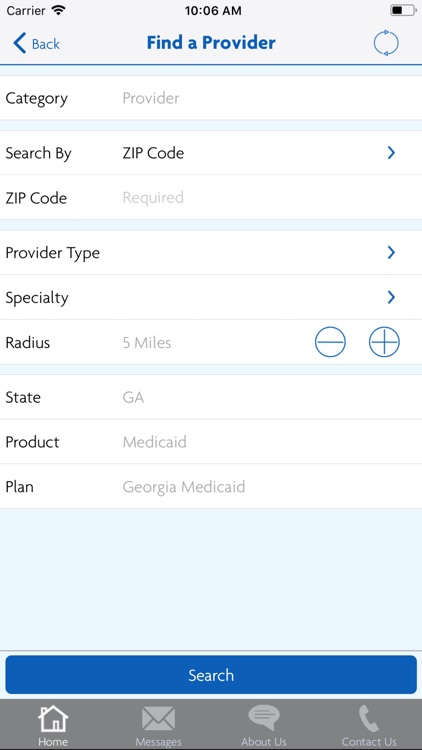The image size is (422, 750).
Task: Tap the battery indicator icon
Action: pyautogui.click(x=403, y=10)
